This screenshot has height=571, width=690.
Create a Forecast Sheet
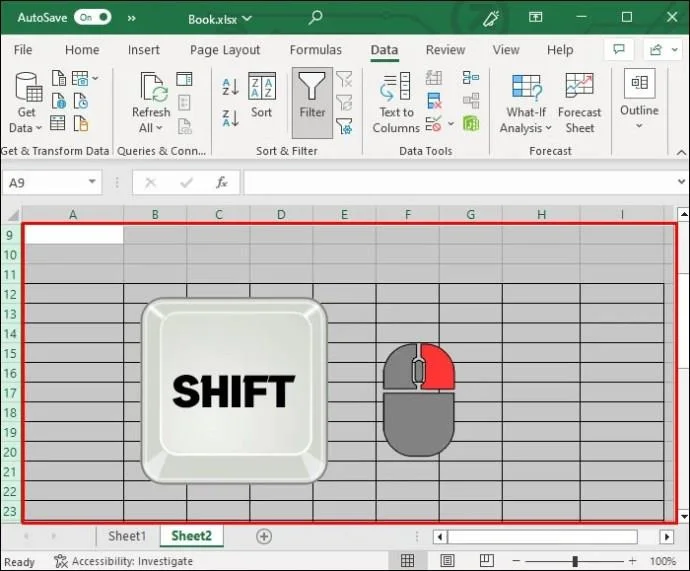[x=579, y=103]
